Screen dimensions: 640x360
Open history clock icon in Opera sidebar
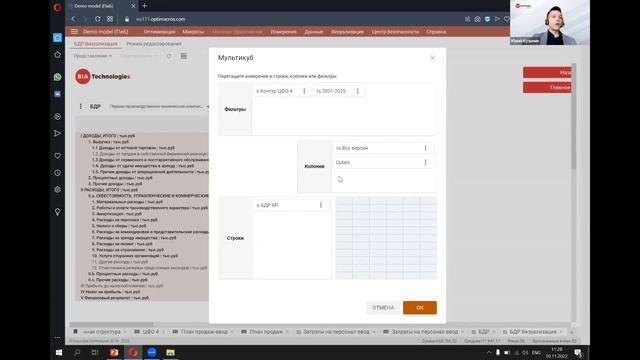coord(58,173)
